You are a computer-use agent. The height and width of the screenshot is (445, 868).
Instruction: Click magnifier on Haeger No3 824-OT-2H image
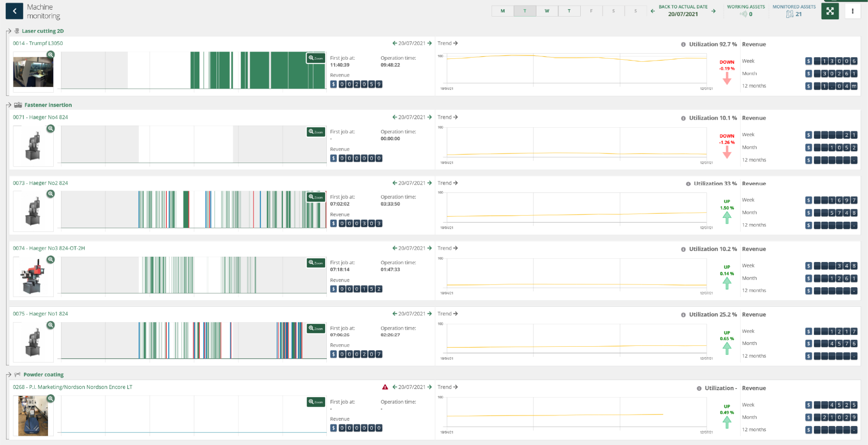(50, 260)
